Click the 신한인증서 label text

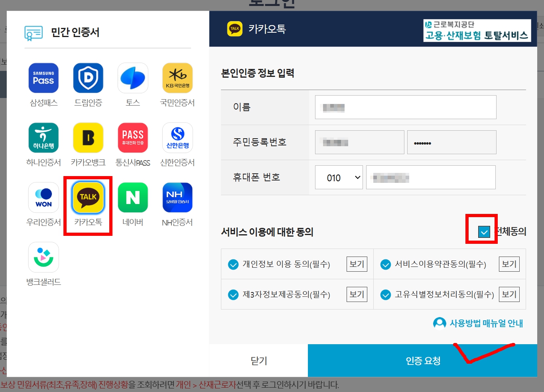point(177,163)
